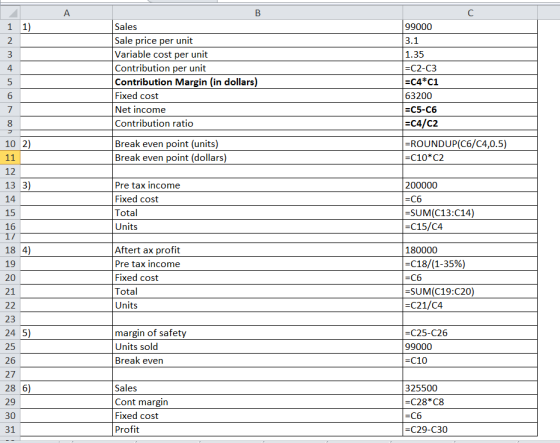Select 'Pre tax income' cell in row 13
560x443 pixels.
[x=258, y=185]
